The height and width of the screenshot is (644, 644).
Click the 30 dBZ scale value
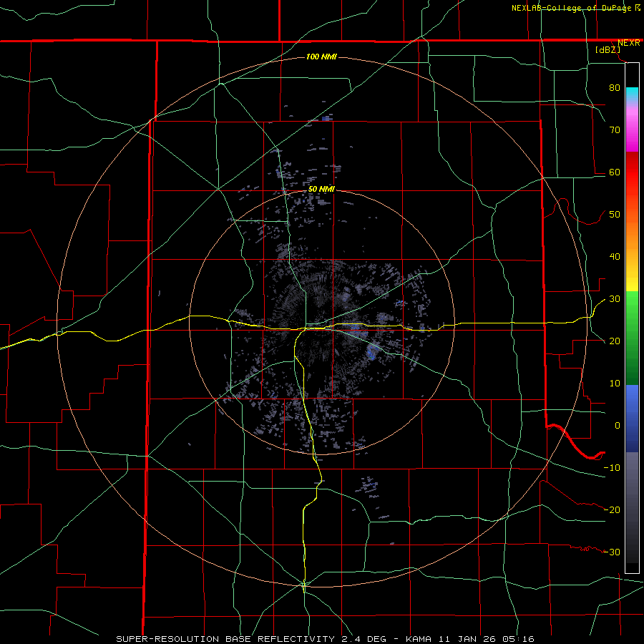click(615, 298)
